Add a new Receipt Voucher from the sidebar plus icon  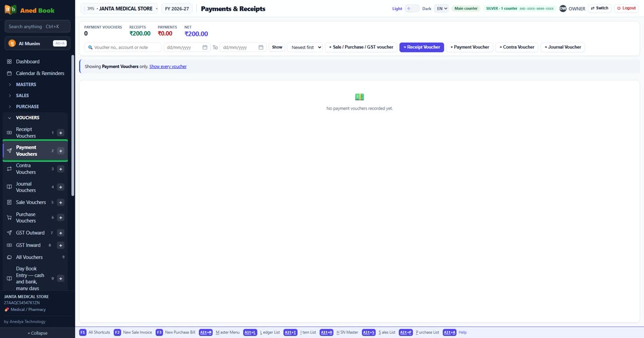click(61, 133)
